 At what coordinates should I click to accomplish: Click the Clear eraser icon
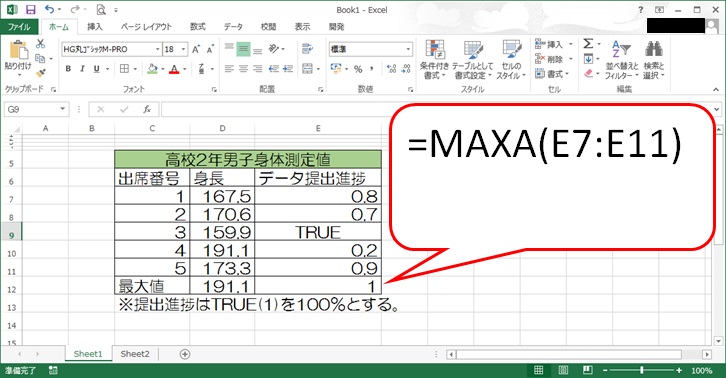click(588, 73)
